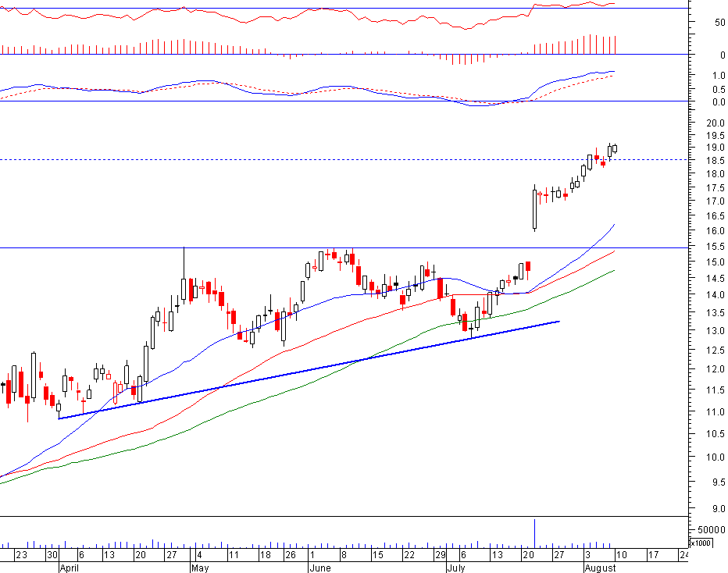
Task: Click the "1.0" MACD axis label
Action: (x=718, y=75)
